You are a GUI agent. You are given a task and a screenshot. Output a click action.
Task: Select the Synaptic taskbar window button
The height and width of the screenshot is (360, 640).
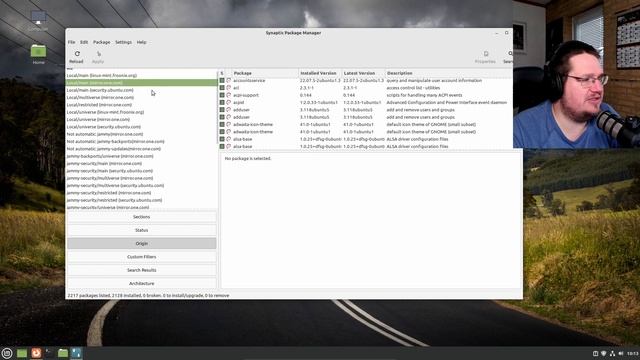click(76, 353)
